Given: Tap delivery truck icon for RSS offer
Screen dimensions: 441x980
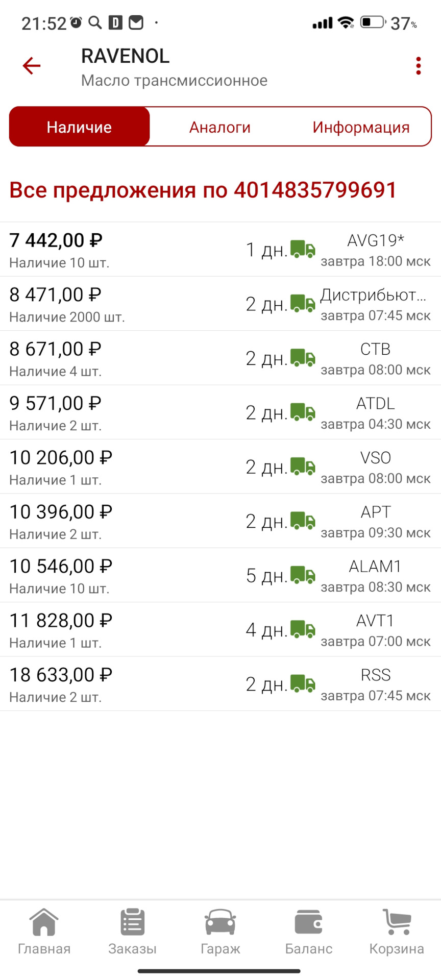Looking at the screenshot, I should (303, 683).
